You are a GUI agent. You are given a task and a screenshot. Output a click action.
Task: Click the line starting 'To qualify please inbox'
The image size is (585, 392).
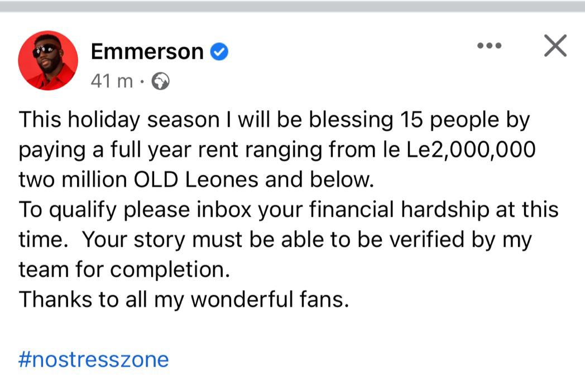coord(288,210)
